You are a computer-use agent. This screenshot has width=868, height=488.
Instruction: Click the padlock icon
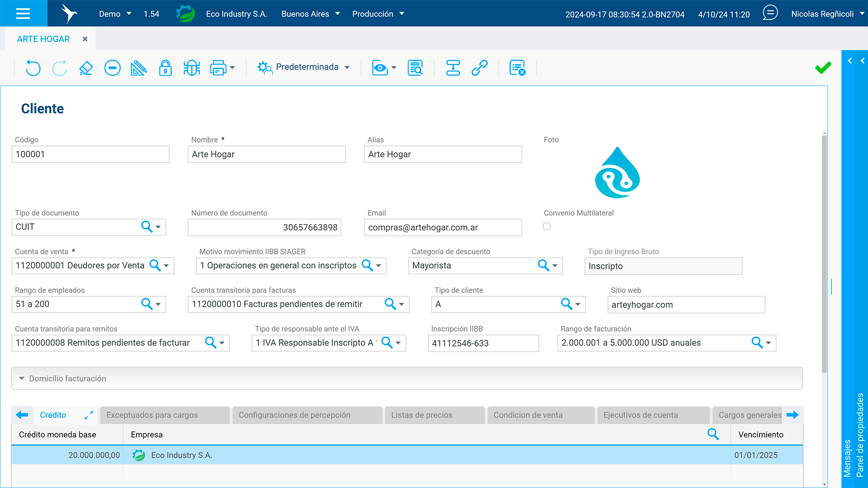165,68
